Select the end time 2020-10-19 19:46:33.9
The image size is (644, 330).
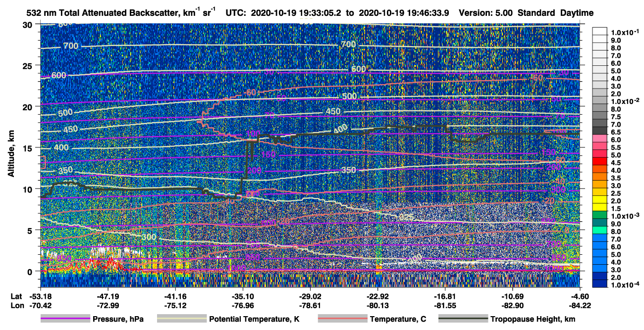[x=403, y=13]
